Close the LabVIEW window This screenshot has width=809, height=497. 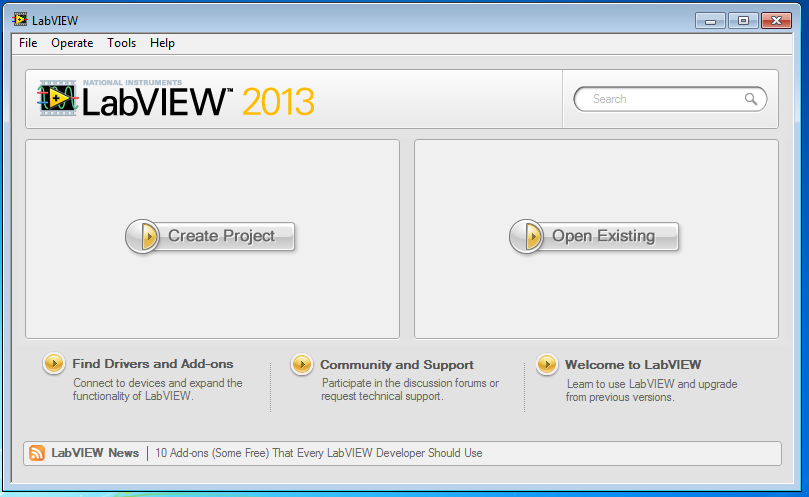pos(776,21)
